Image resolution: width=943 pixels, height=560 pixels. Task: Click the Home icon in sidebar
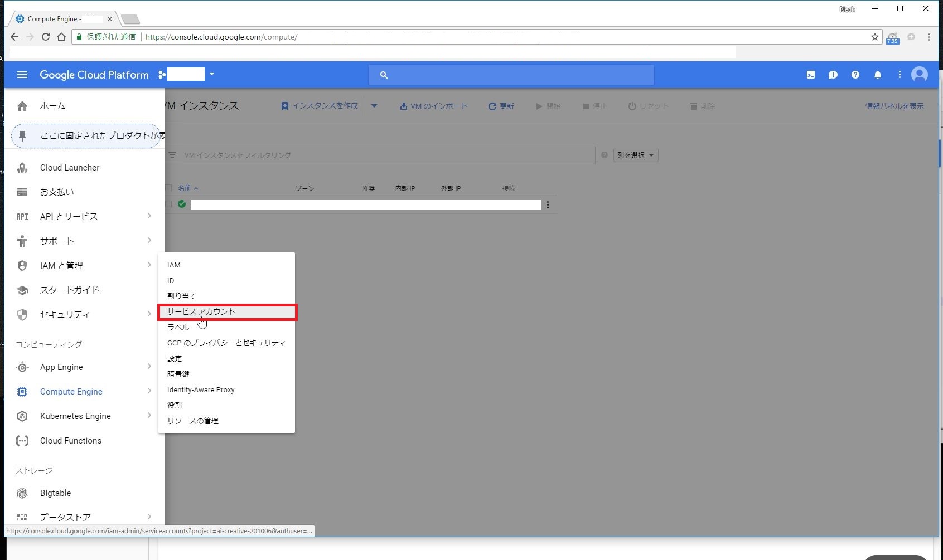[x=22, y=106]
